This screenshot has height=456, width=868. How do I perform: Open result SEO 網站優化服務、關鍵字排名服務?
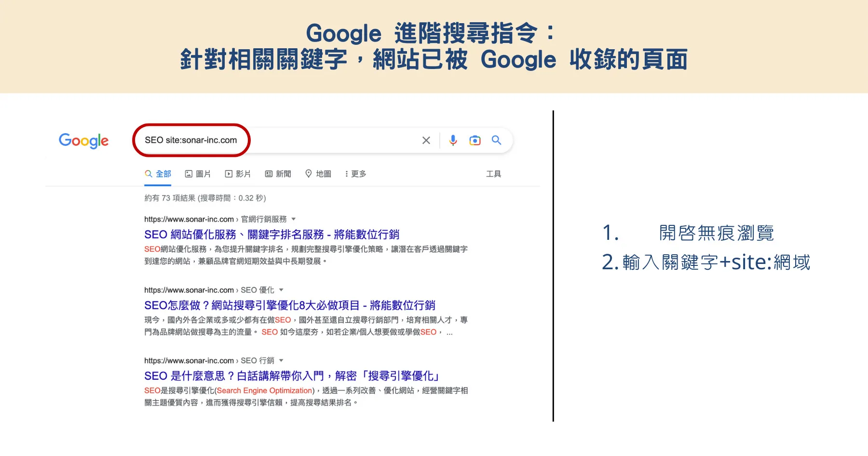point(272,235)
